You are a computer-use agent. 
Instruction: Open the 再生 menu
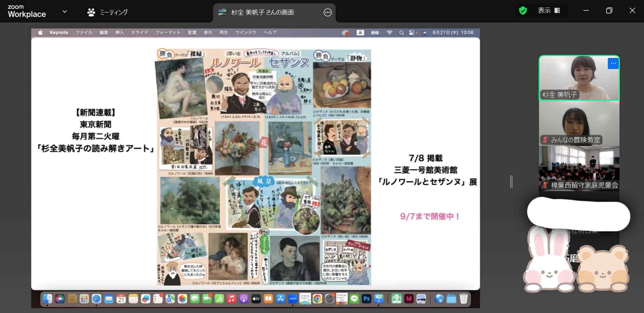click(x=224, y=32)
